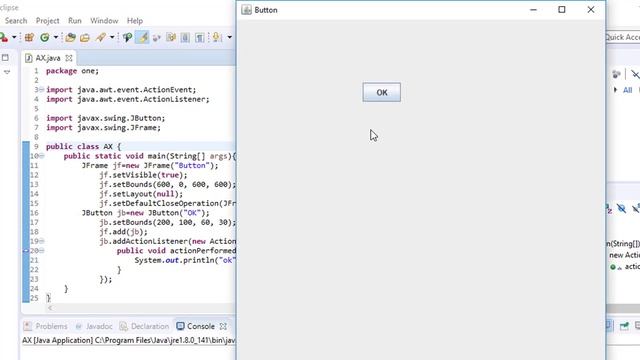Click the sort alphabetically icon in Outline
This screenshot has width=640, height=360.
pyautogui.click(x=608, y=209)
